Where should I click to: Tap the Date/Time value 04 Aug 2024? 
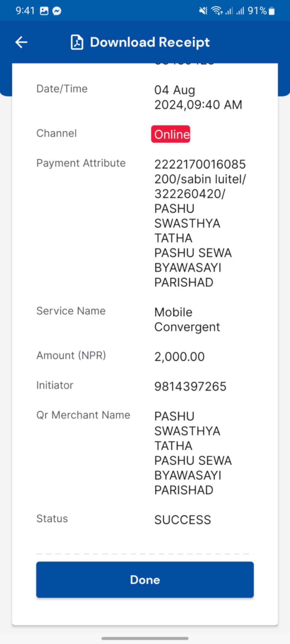(x=198, y=97)
